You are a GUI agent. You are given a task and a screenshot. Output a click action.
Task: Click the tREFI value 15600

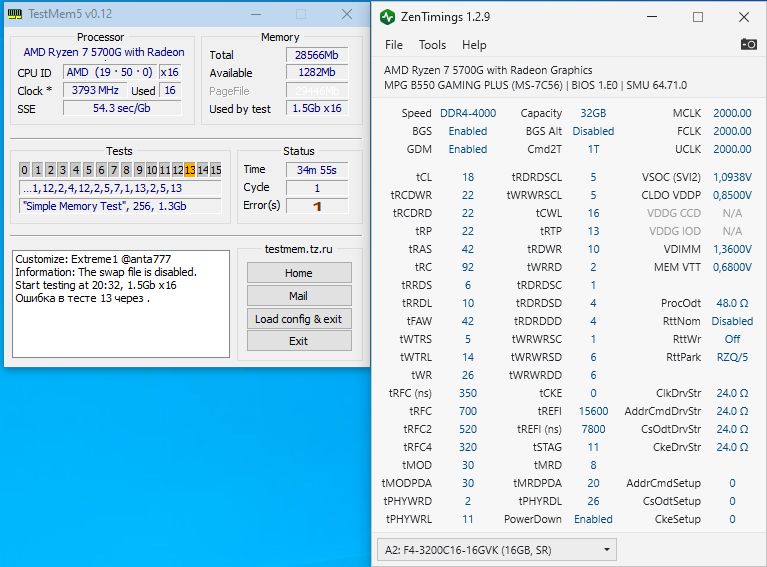click(x=593, y=411)
